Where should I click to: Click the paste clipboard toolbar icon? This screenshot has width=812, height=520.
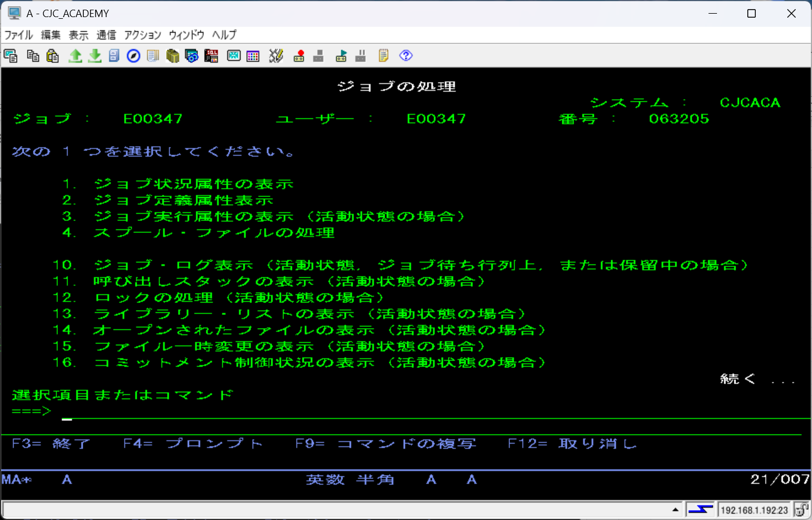pyautogui.click(x=53, y=55)
